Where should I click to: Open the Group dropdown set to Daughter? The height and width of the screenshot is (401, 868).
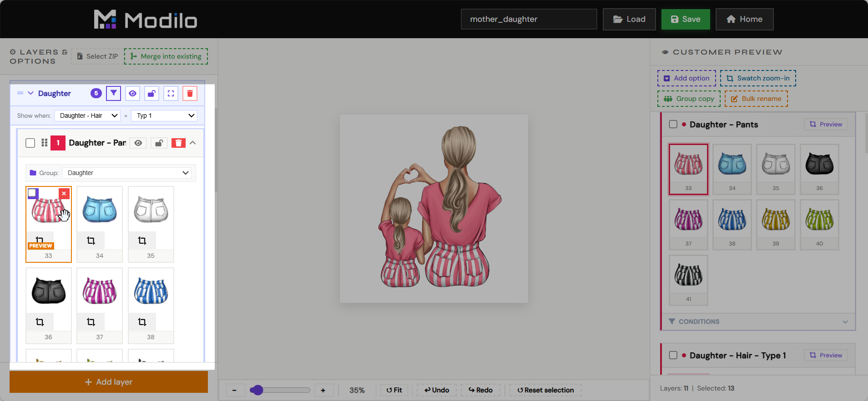pos(126,173)
